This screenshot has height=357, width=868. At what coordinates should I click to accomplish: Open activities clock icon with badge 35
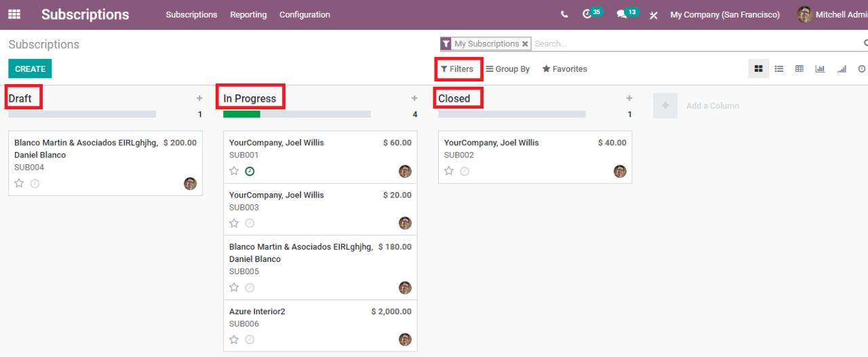click(592, 14)
